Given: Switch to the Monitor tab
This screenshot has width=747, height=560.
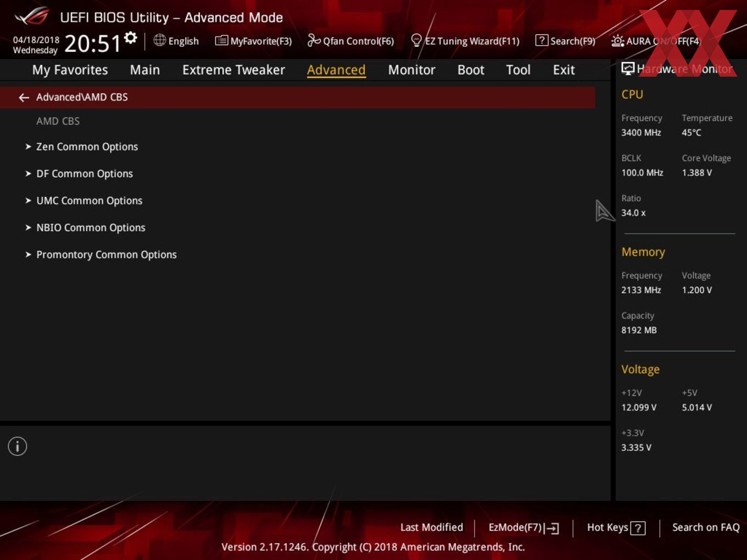Looking at the screenshot, I should (411, 70).
